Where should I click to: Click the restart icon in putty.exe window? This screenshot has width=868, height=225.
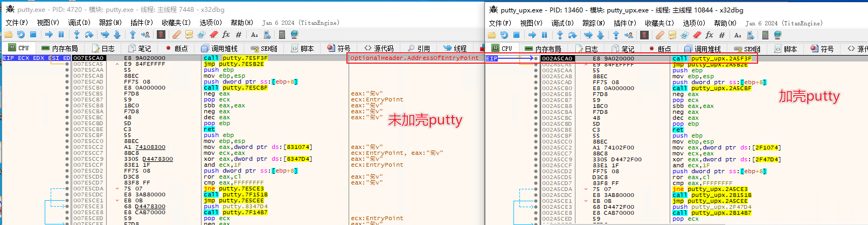[x=20, y=35]
